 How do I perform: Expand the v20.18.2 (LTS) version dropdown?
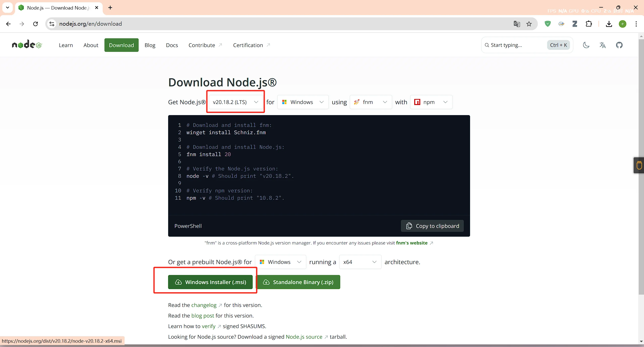tap(236, 102)
